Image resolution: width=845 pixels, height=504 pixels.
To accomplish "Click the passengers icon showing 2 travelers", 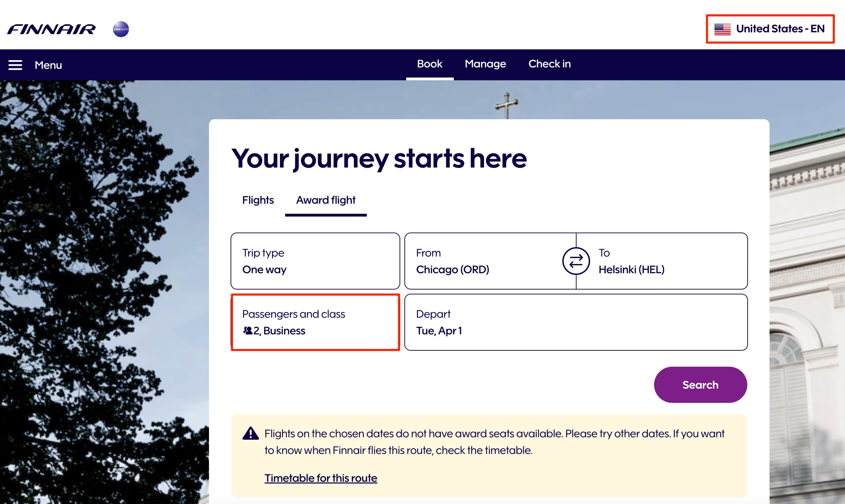I will point(248,330).
